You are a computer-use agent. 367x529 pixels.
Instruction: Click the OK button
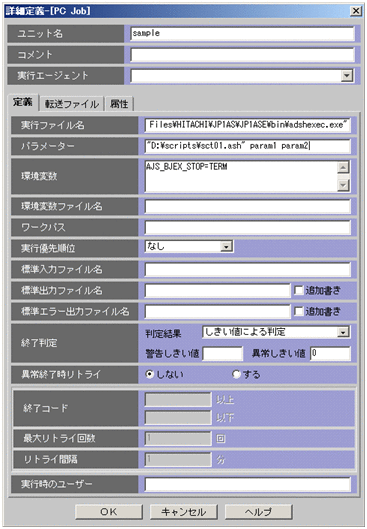pyautogui.click(x=109, y=512)
